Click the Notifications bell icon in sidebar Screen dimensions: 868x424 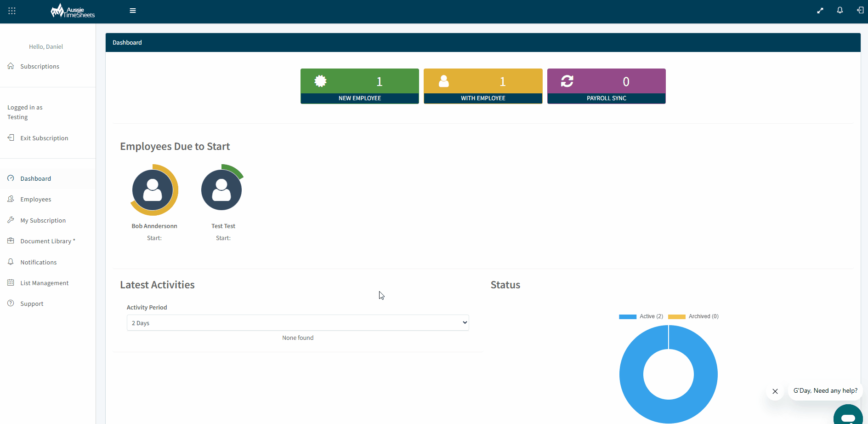coord(11,262)
